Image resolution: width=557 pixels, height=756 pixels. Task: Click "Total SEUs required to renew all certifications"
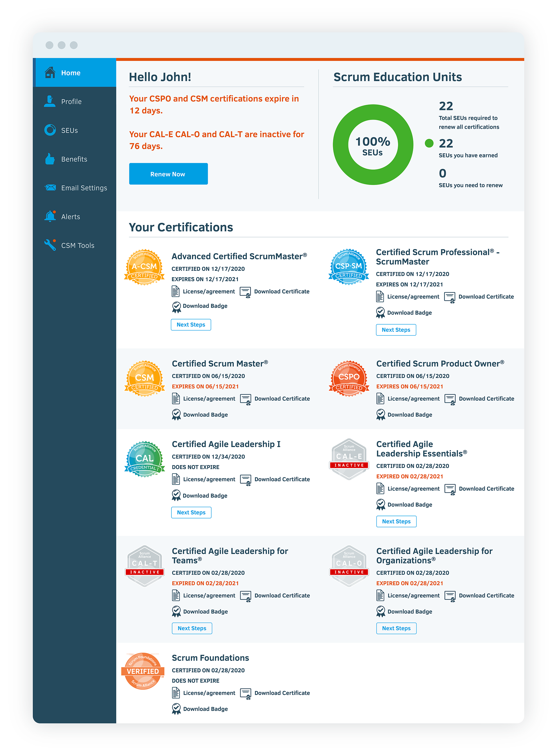(469, 122)
